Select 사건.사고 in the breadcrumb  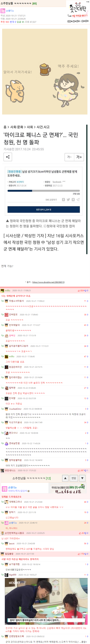pyautogui.click(x=43, y=127)
